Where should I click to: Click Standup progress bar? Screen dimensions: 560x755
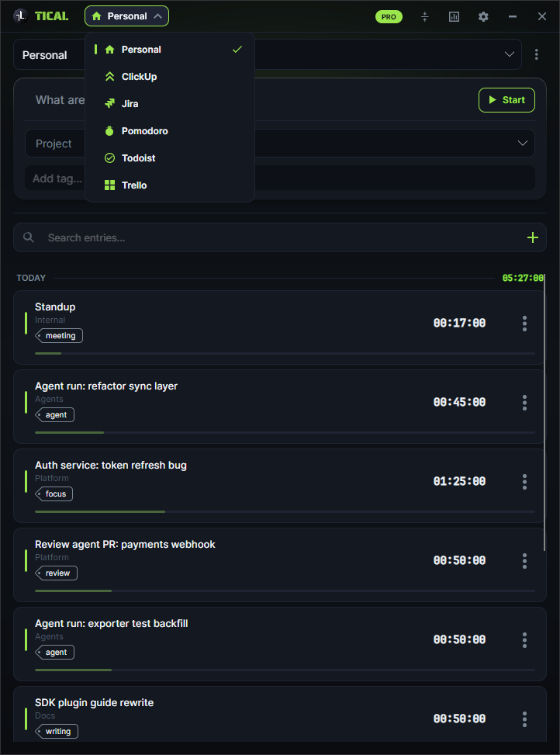(285, 353)
